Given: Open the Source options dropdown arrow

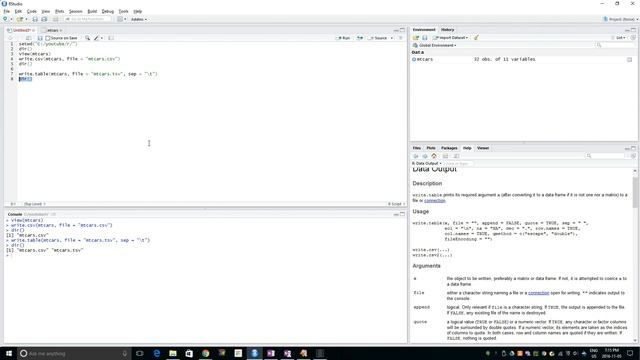Looking at the screenshot, I should pyautogui.click(x=392, y=38).
